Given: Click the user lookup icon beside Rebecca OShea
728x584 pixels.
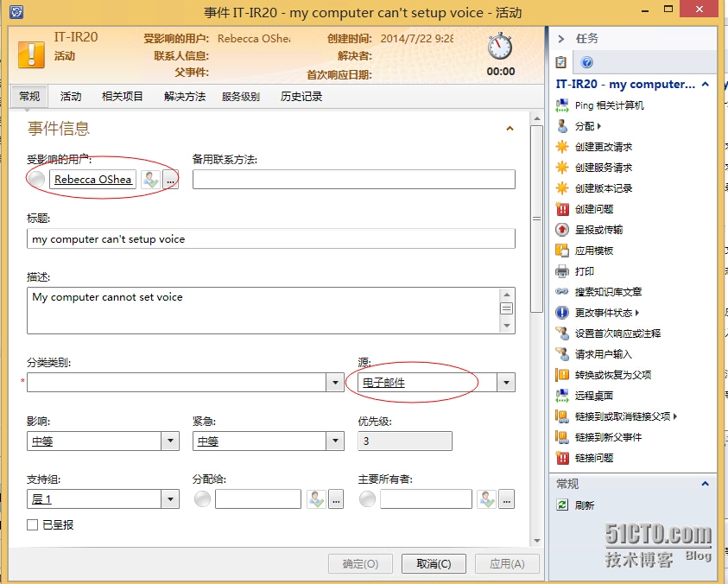Looking at the screenshot, I should click(x=151, y=180).
